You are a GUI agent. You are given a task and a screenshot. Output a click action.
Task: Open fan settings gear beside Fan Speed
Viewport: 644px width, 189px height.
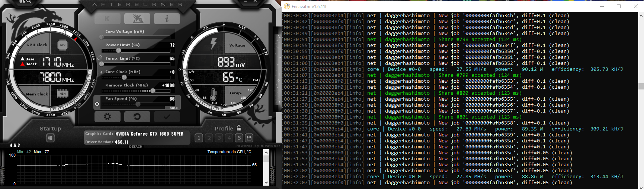[97, 104]
